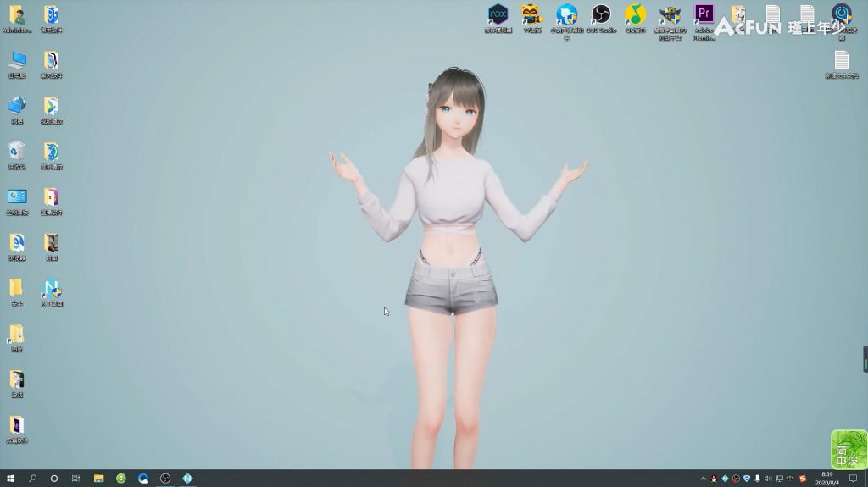The width and height of the screenshot is (868, 487).
Task: Open the notification action center
Action: [x=853, y=479]
